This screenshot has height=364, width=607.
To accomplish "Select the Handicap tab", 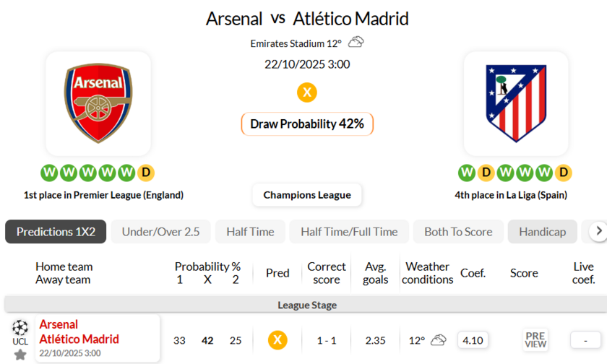I will [x=542, y=232].
